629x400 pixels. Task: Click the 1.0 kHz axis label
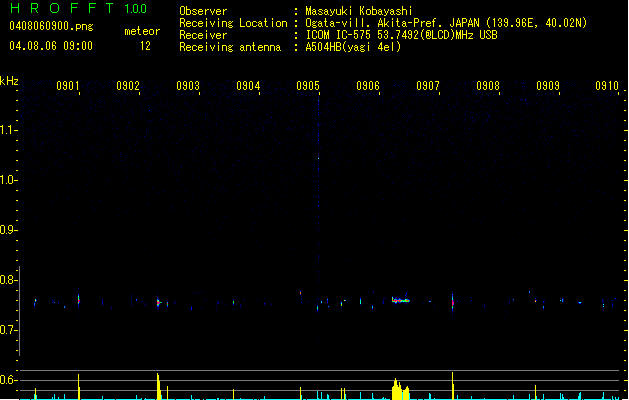tap(8, 180)
